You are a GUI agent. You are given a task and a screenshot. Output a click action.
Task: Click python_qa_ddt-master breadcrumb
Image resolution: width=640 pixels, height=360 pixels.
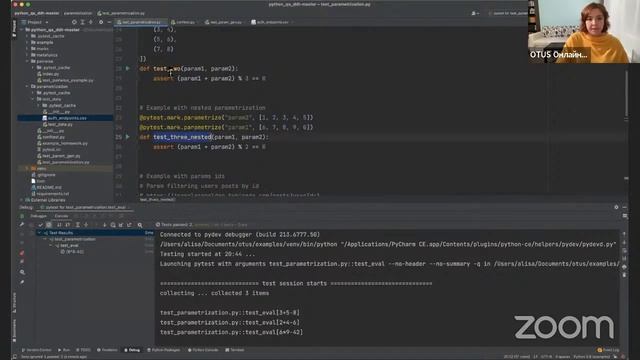tap(37, 13)
